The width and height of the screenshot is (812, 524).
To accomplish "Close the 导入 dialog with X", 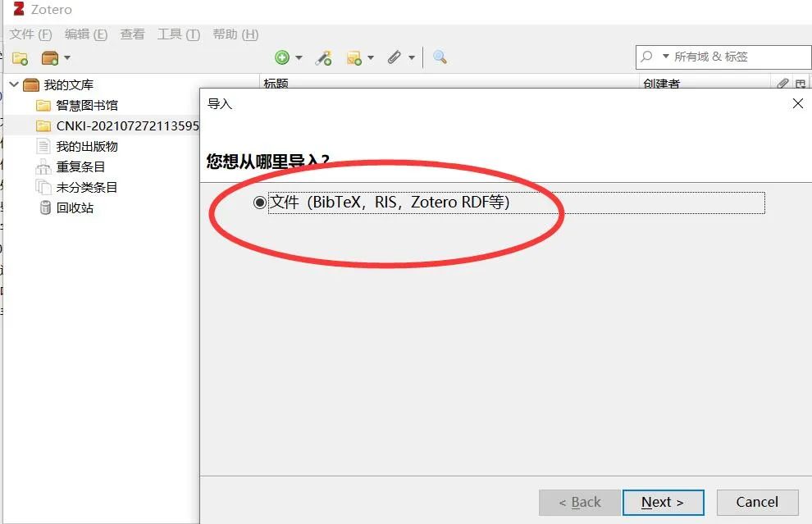I will 797,103.
